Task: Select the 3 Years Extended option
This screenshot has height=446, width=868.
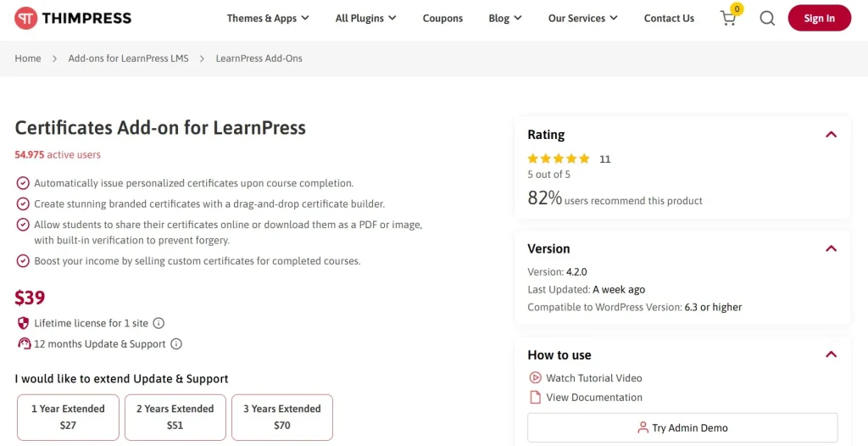Action: pyautogui.click(x=282, y=417)
